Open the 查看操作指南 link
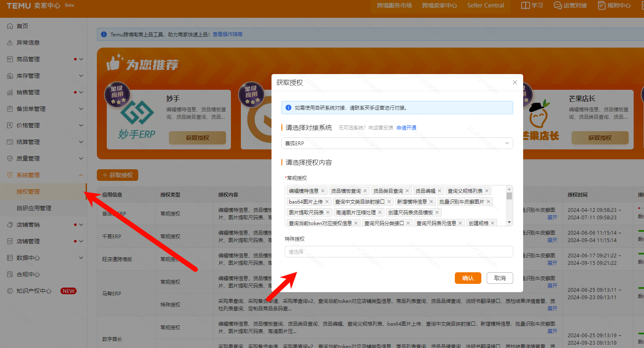This screenshot has height=348, width=644. (x=228, y=34)
